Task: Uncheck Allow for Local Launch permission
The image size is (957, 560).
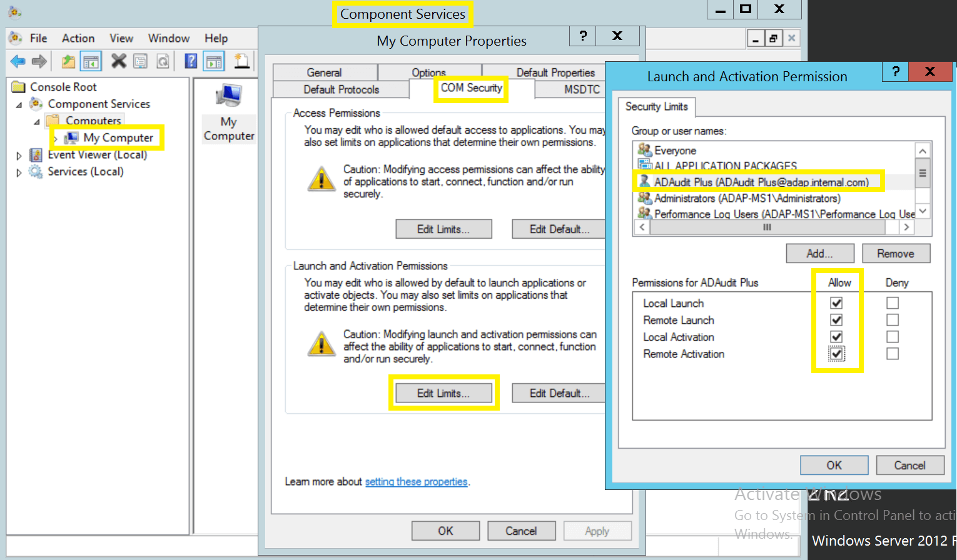Action: 836,302
